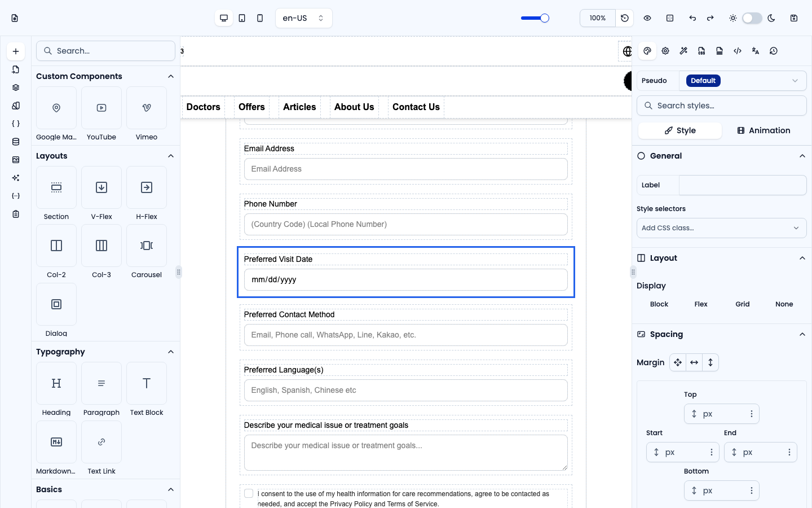The image size is (812, 508).
Task: Open the settings gear tab in right panel
Action: click(665, 51)
